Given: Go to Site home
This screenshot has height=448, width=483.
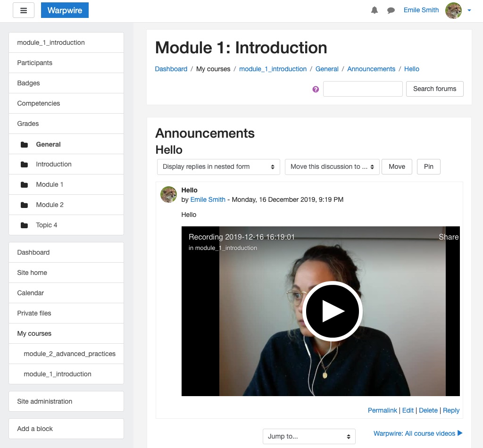Looking at the screenshot, I should (66, 273).
